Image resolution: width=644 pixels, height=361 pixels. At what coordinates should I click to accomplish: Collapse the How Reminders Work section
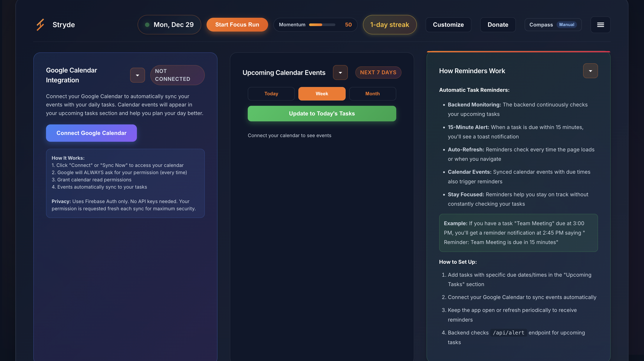[590, 71]
